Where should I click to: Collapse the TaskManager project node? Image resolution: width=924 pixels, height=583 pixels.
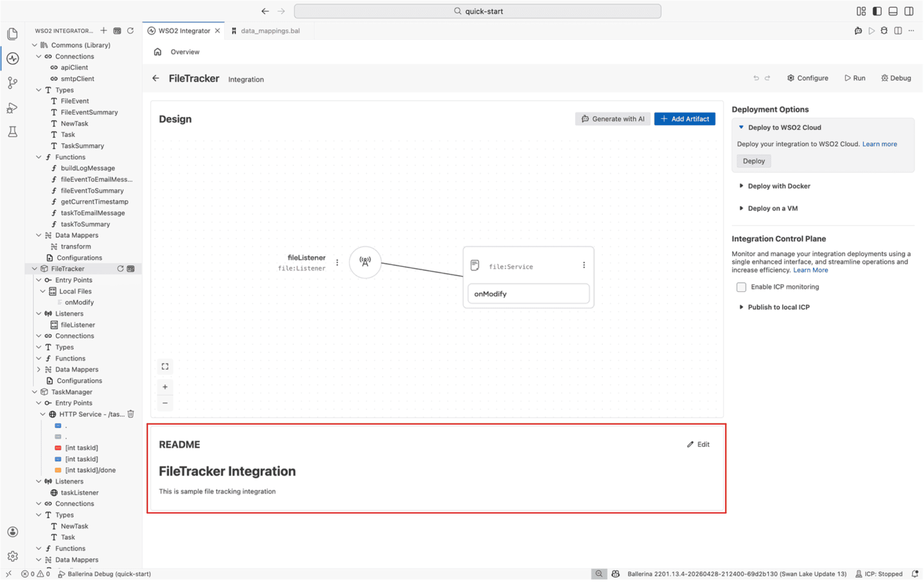34,392
